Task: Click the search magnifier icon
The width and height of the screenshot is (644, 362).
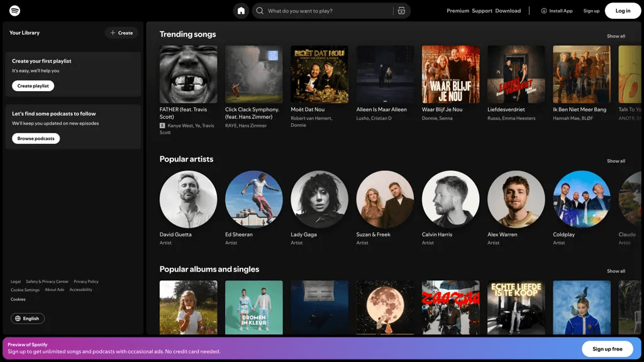Action: 260,11
